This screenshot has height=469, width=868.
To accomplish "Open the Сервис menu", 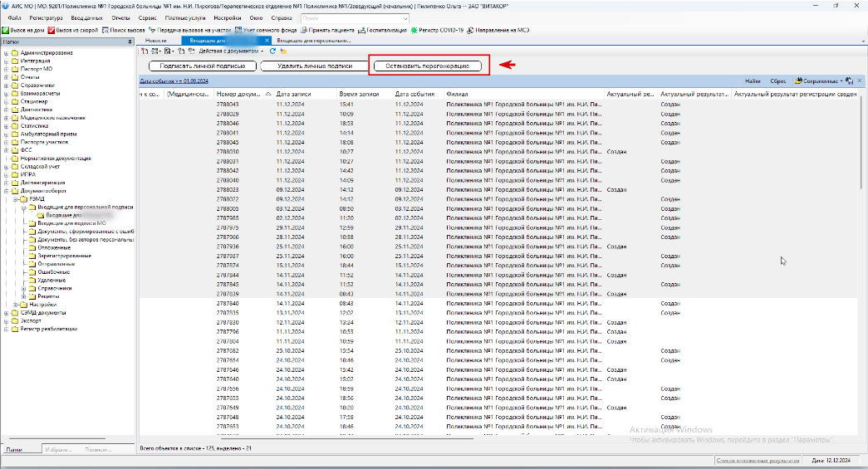I will (147, 18).
